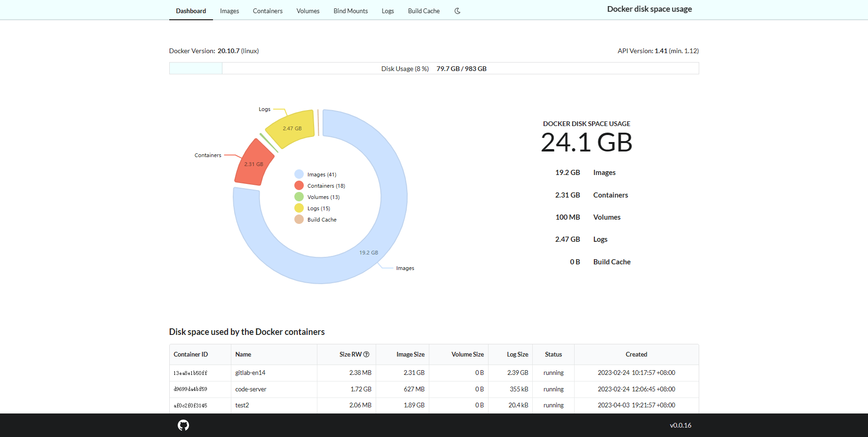Viewport: 868px width, 437px height.
Task: Open the Build Cache tab
Action: click(x=423, y=11)
